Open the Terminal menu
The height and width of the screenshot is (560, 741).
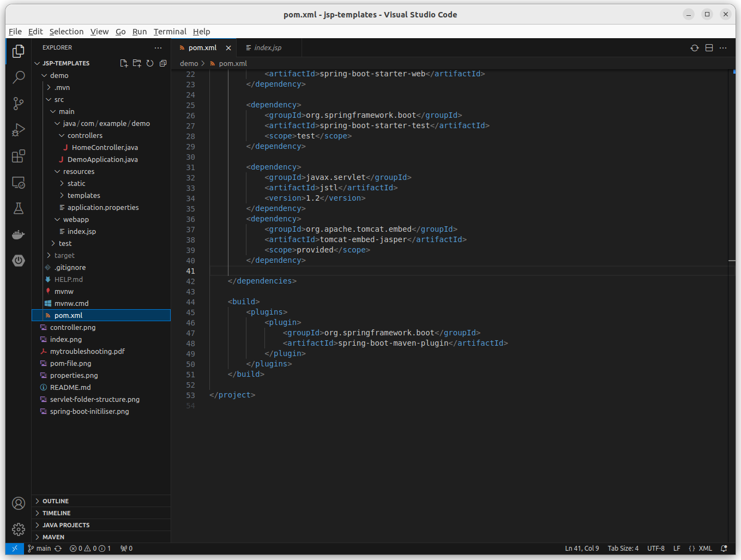(x=170, y=32)
